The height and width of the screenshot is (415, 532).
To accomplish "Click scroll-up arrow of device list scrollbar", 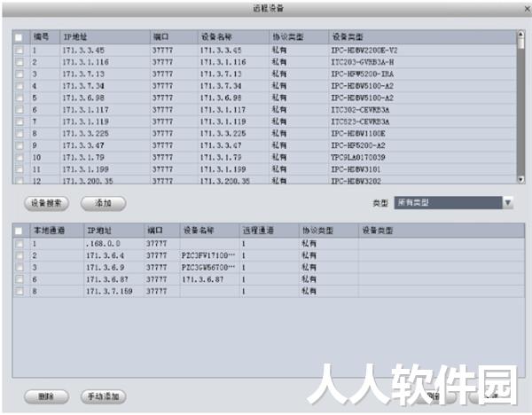I will click(x=520, y=35).
